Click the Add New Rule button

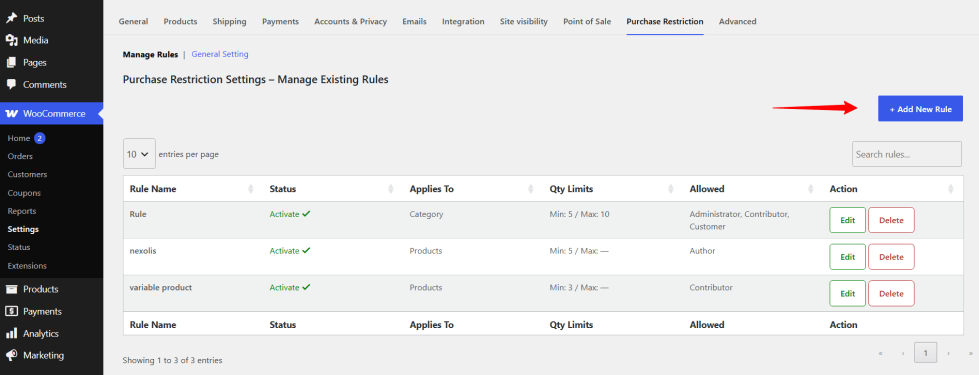click(920, 109)
